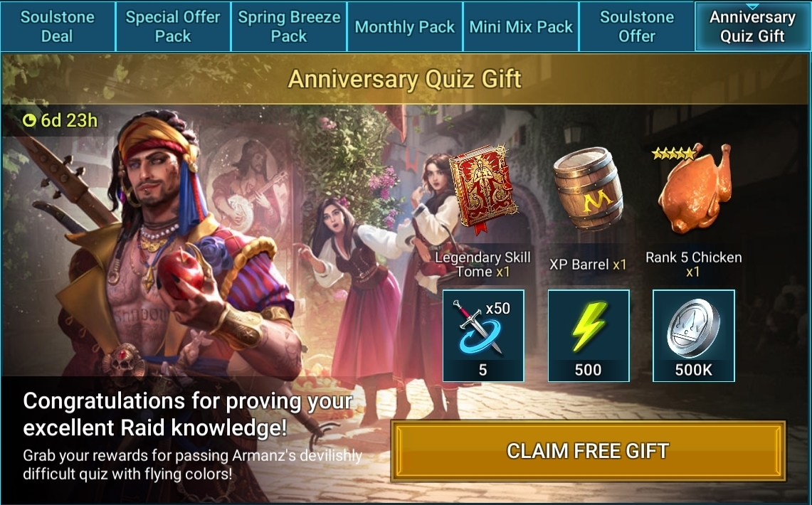This screenshot has height=505, width=812.
Task: Select the Anniversary Quiz Gift tab
Action: 752,26
